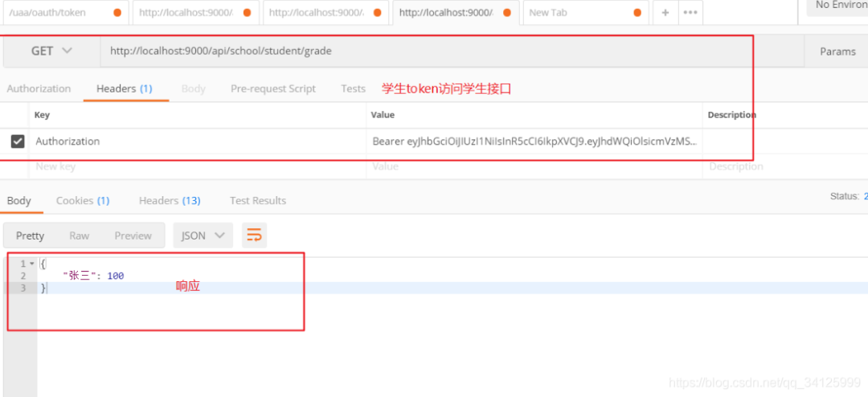
Task: Switch to the second localhost:9000 request tab
Action: 195,12
